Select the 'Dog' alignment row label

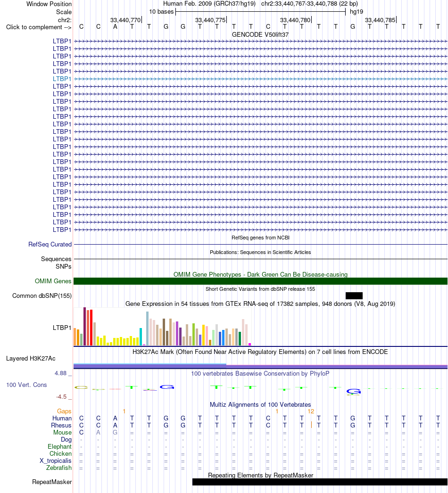click(66, 440)
